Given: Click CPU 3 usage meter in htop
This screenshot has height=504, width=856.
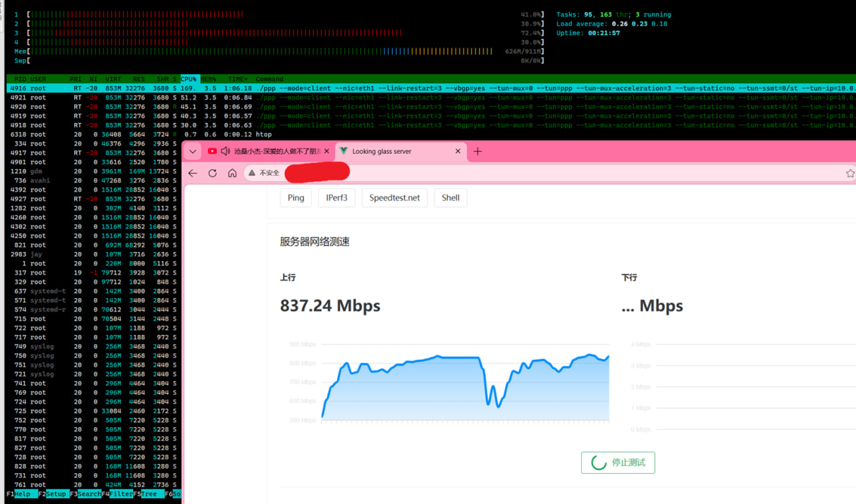Looking at the screenshot, I should click(280, 33).
